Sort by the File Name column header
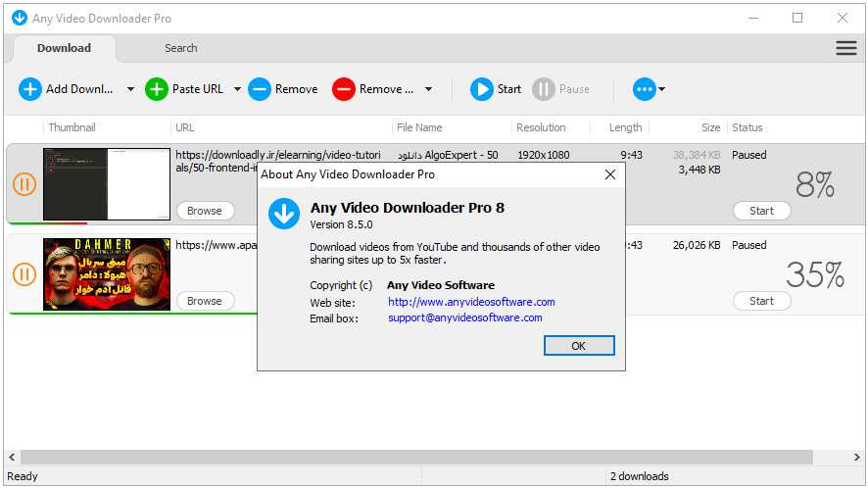868x489 pixels. coord(419,127)
